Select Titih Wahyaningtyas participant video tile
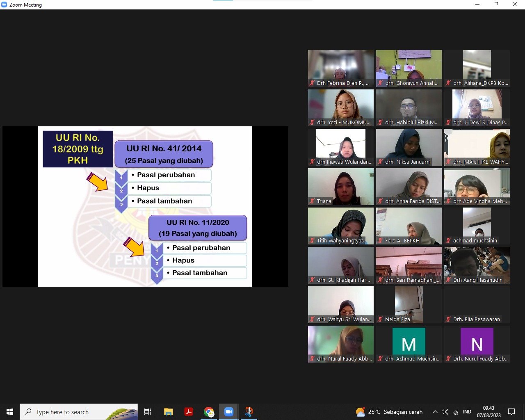The width and height of the screenshot is (525, 420). 341,226
